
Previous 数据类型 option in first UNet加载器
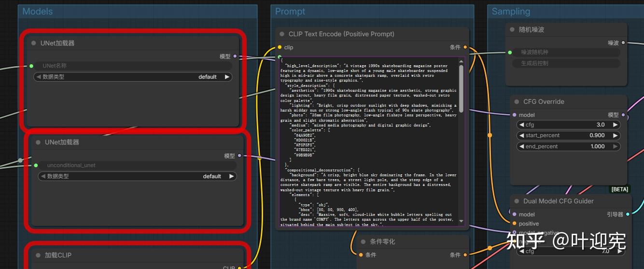38,77
